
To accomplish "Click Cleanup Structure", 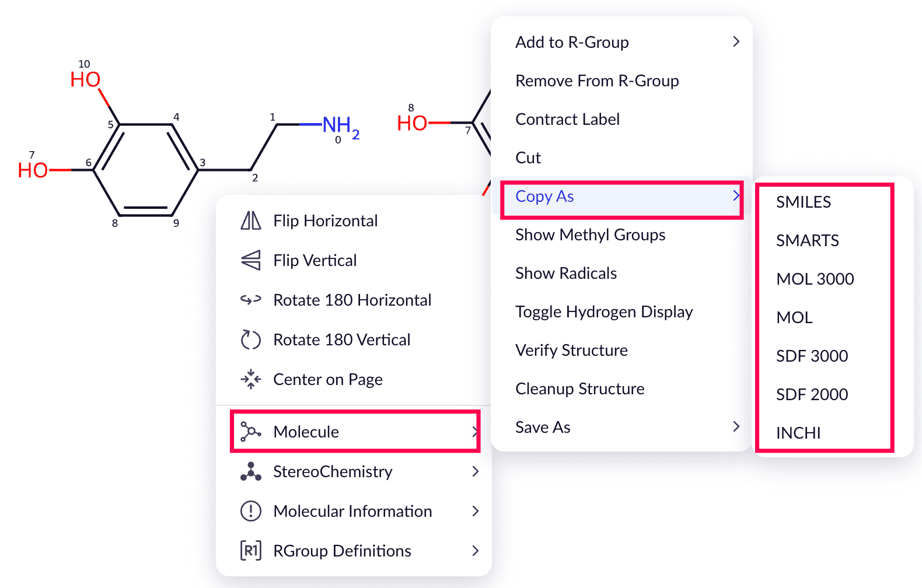I will (x=579, y=389).
